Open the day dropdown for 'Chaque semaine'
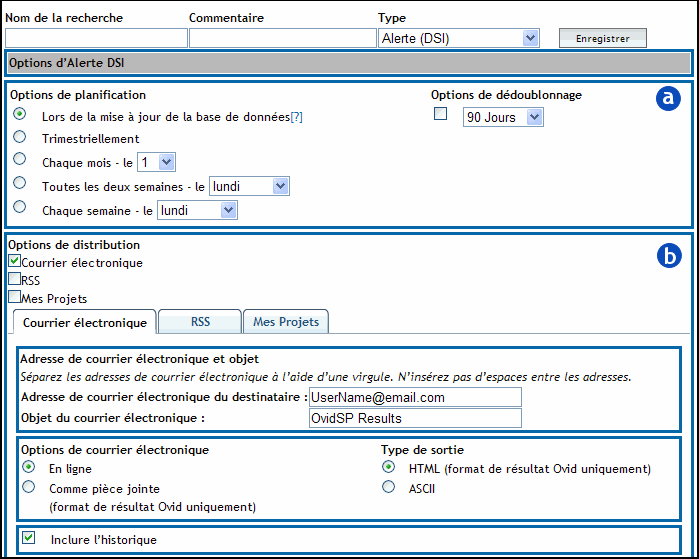Image resolution: width=699 pixels, height=559 pixels. point(197,210)
